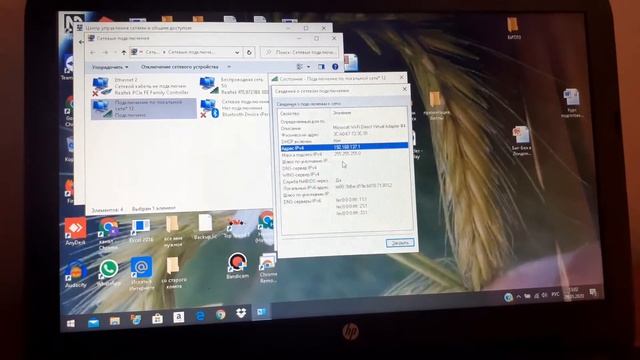Change view layout icon in toolbar
640x360 pixels.
coord(300,67)
